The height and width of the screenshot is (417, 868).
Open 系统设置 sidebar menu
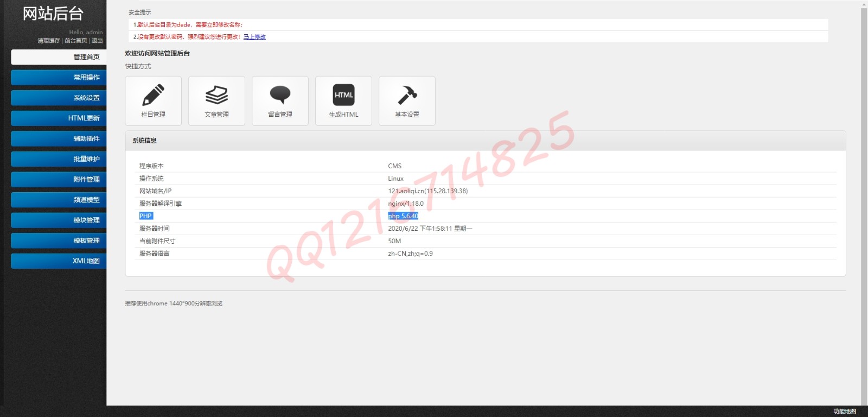tap(59, 98)
